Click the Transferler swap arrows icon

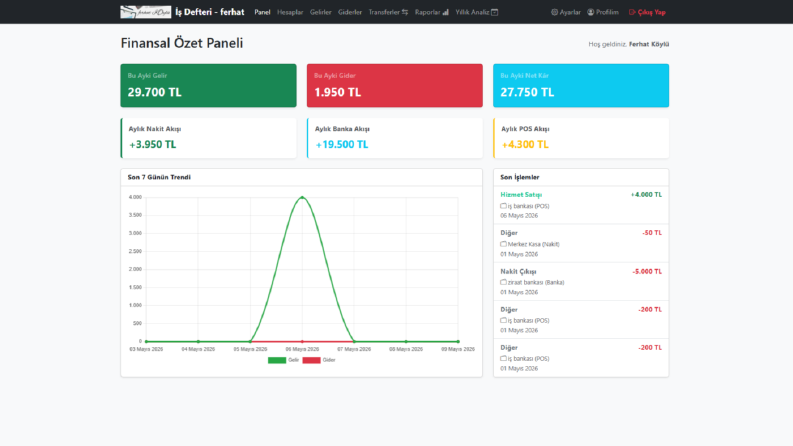click(x=405, y=12)
